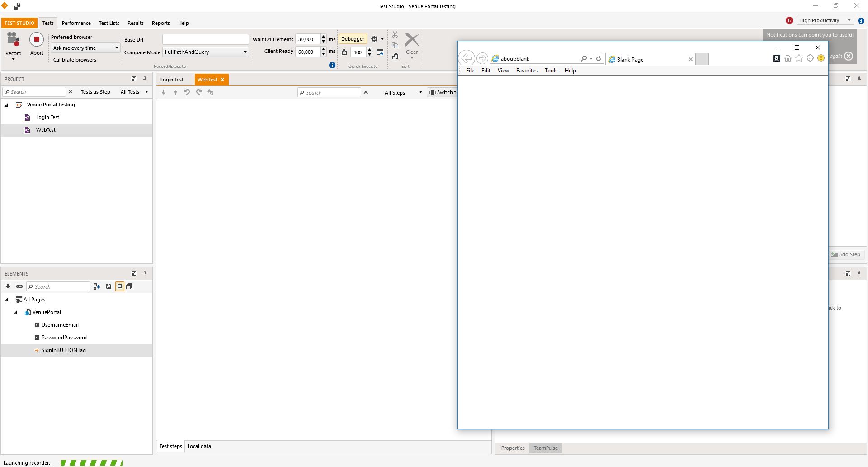Move selected step up
The image size is (868, 467).
pyautogui.click(x=175, y=92)
